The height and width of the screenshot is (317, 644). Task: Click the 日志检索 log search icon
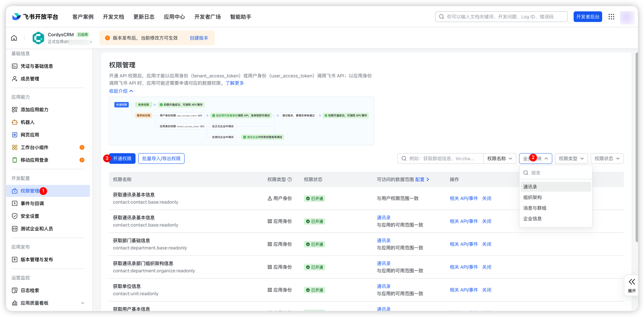point(15,290)
